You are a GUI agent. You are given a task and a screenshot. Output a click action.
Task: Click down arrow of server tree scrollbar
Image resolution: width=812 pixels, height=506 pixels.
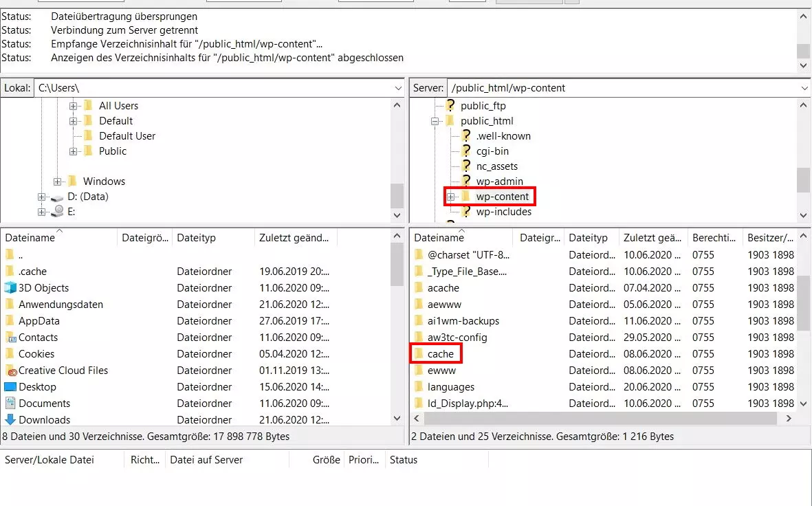click(803, 215)
